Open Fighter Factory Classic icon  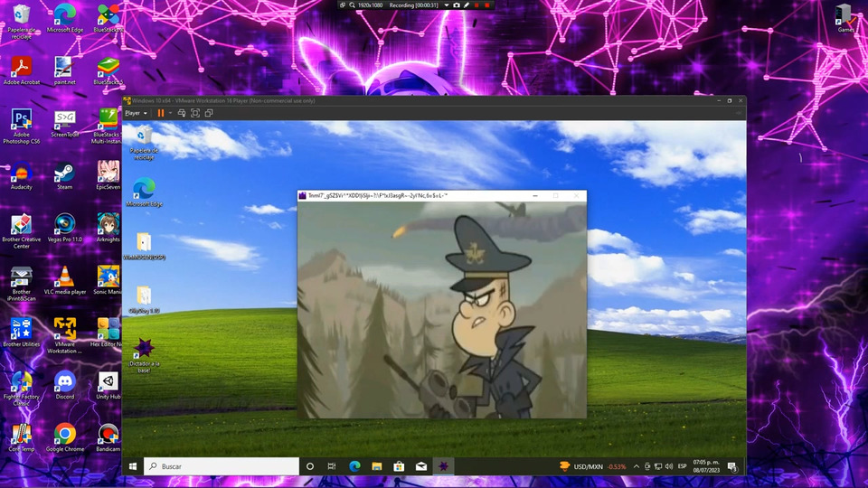pyautogui.click(x=22, y=389)
